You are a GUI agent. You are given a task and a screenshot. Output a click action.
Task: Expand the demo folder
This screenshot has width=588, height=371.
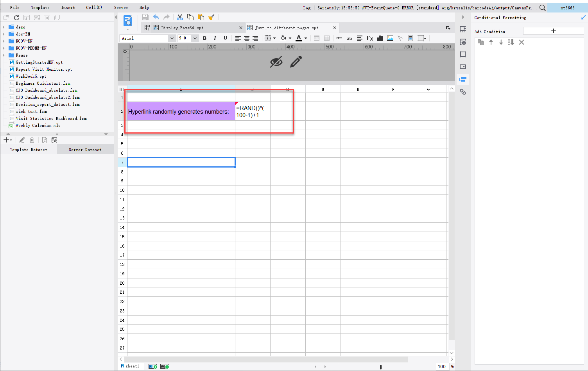(4, 27)
